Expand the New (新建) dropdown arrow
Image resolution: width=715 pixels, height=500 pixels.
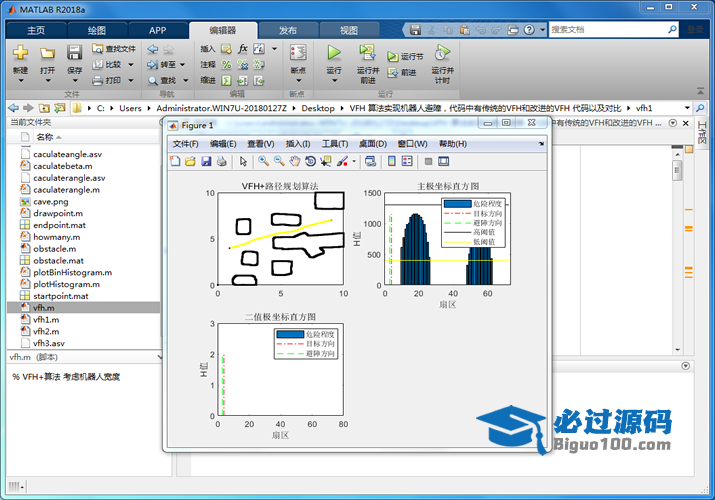21,81
